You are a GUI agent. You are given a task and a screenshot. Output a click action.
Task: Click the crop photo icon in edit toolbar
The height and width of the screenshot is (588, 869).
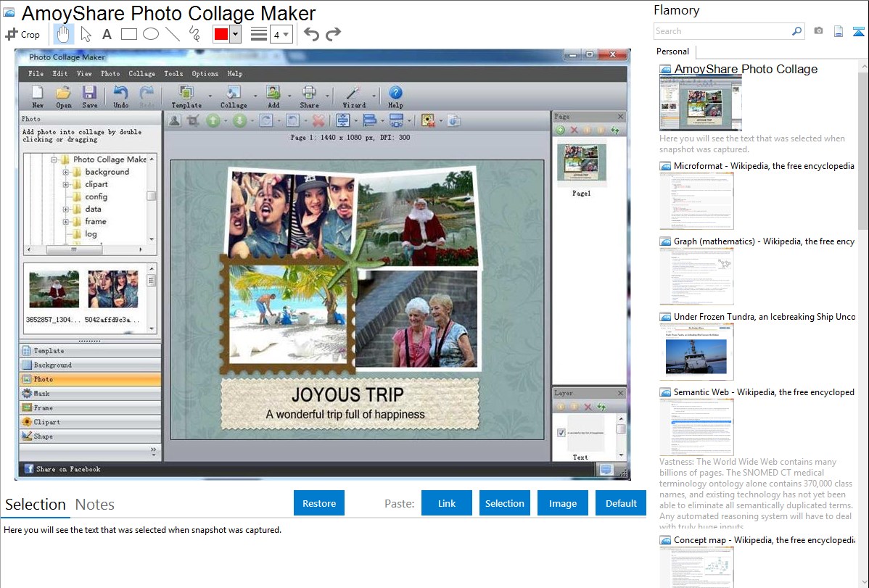194,120
